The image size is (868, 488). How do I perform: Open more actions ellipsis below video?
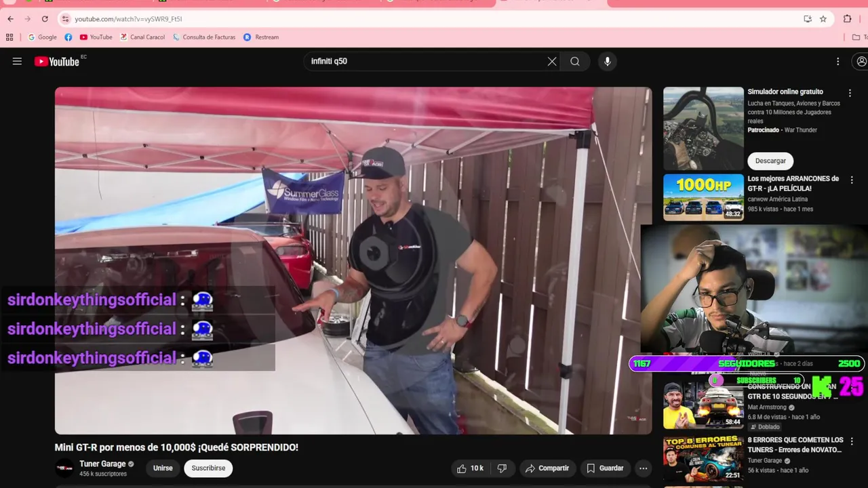pos(643,468)
